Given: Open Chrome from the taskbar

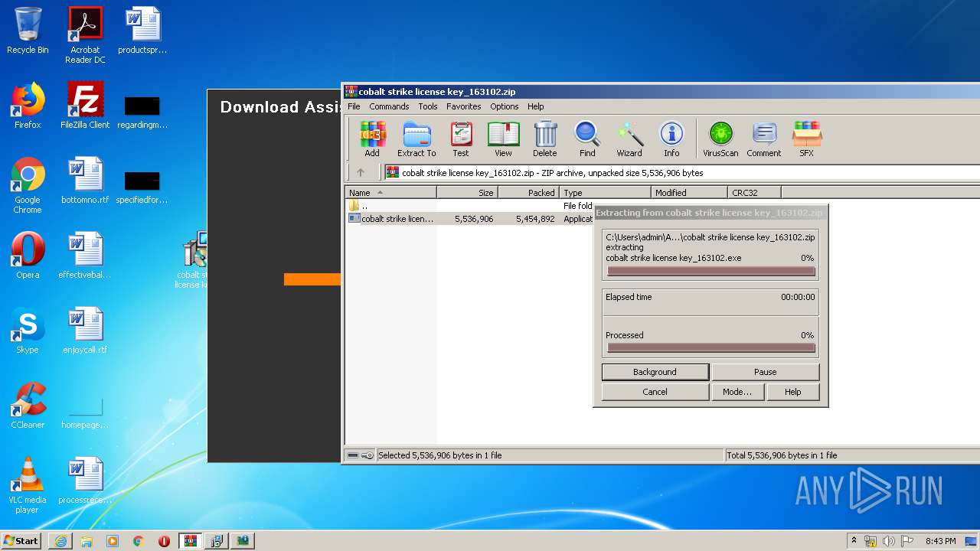Looking at the screenshot, I should pyautogui.click(x=139, y=541).
